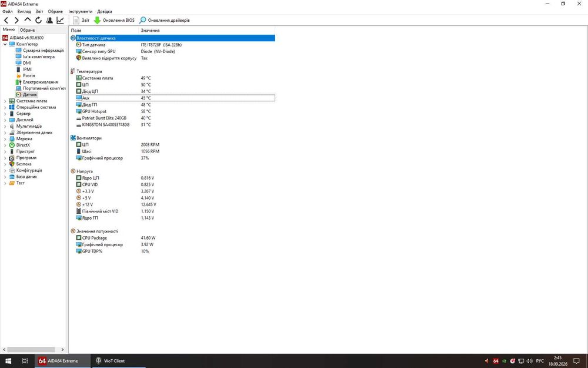Go forward with the right arrow toolbar icon
Screen dimensions: 588x368
tap(16, 20)
